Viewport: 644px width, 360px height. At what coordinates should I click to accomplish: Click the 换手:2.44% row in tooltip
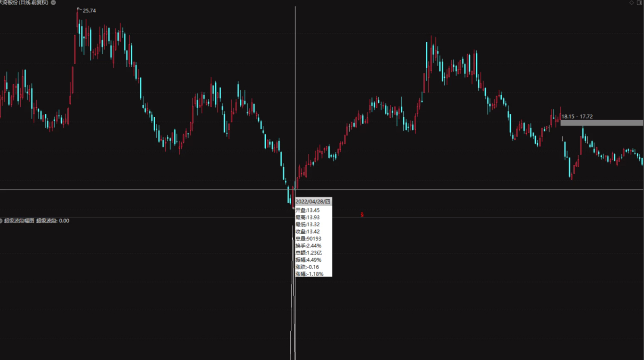point(308,246)
